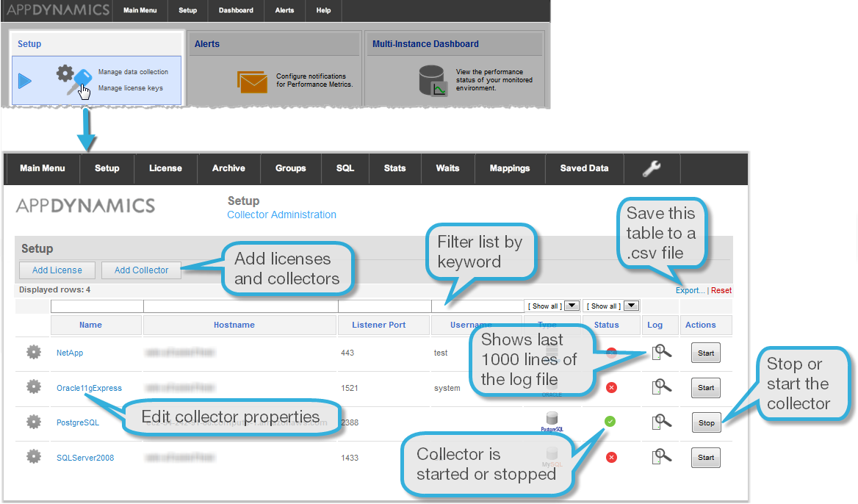The image size is (858, 504).
Task: Open the Alerts panel heading
Action: [x=207, y=44]
